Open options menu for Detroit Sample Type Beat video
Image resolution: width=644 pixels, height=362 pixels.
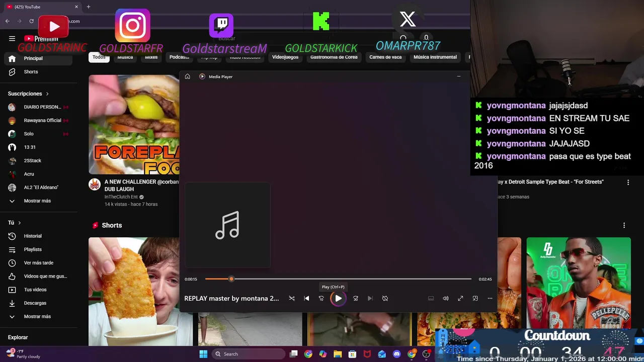(628, 182)
